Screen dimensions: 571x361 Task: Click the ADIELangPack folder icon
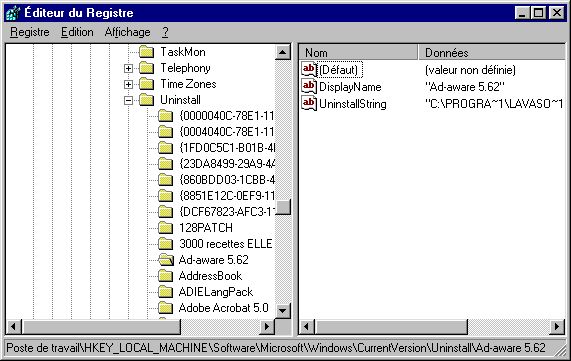coord(166,292)
